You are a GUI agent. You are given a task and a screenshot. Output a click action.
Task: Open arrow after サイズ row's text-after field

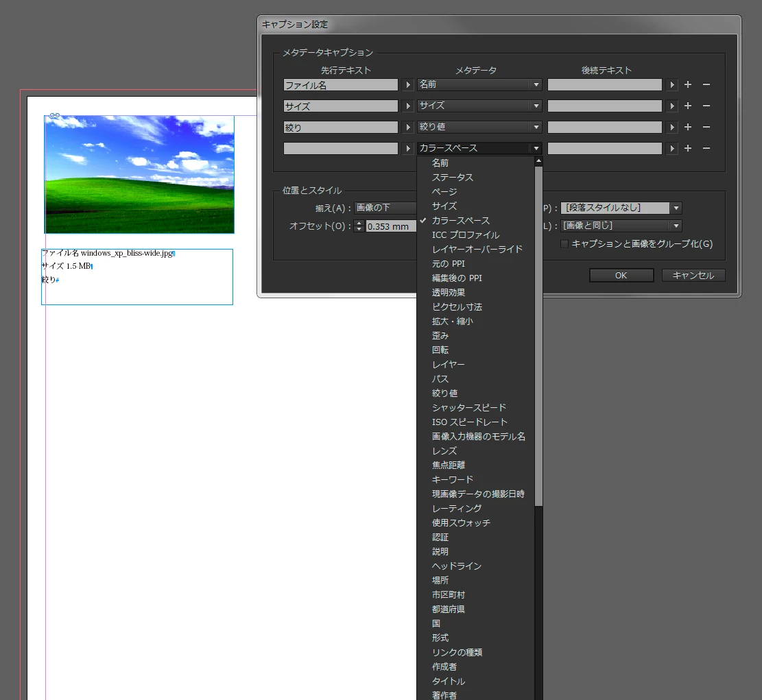click(671, 106)
